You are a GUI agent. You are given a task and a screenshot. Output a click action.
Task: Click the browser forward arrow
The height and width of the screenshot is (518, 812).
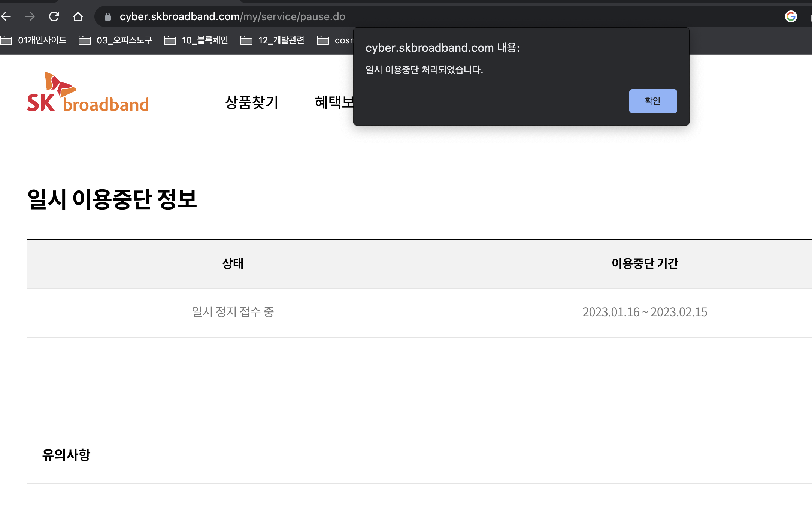[30, 16]
